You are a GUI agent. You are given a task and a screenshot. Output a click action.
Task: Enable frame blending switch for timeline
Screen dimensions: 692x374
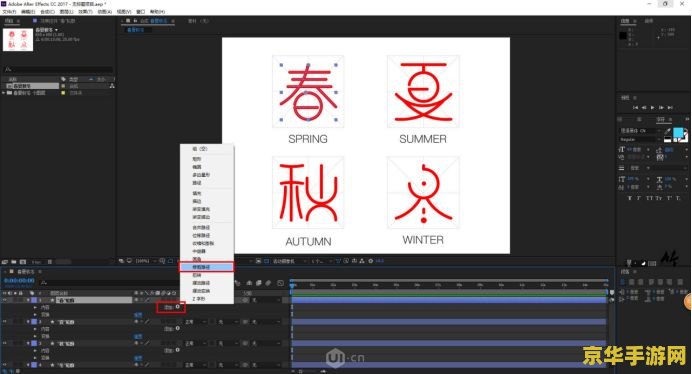coord(259,283)
